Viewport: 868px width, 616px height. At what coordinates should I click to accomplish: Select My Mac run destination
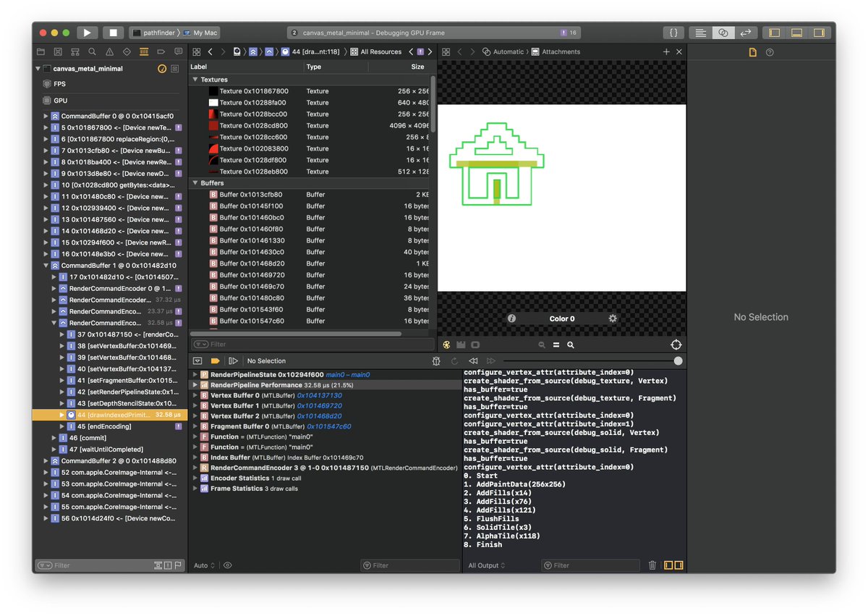tap(201, 33)
